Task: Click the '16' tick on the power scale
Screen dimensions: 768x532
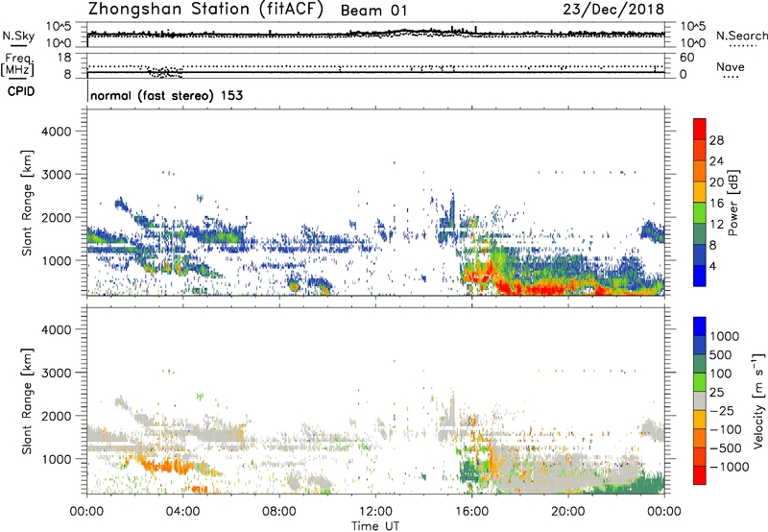Action: point(716,204)
